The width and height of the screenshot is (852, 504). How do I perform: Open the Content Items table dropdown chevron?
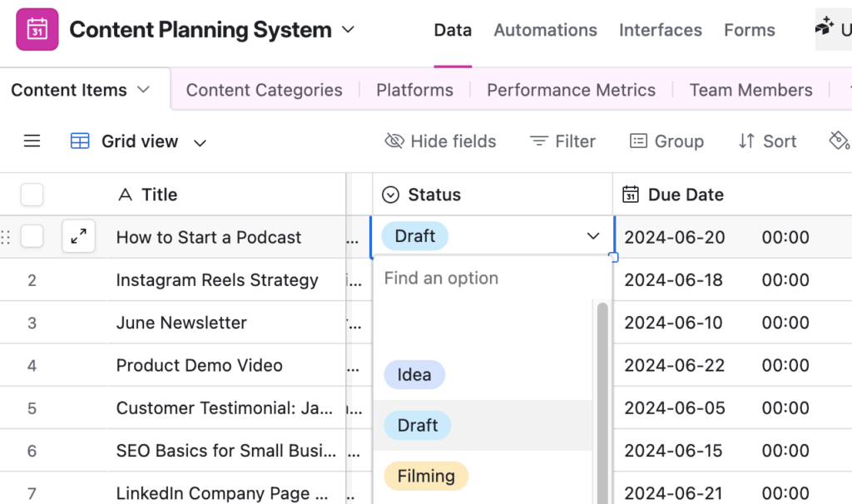pyautogui.click(x=143, y=90)
